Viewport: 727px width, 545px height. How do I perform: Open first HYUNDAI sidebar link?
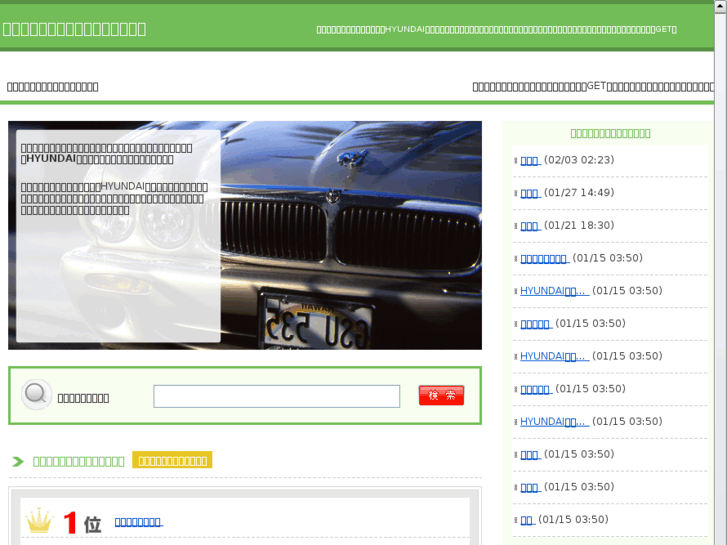pos(555,291)
